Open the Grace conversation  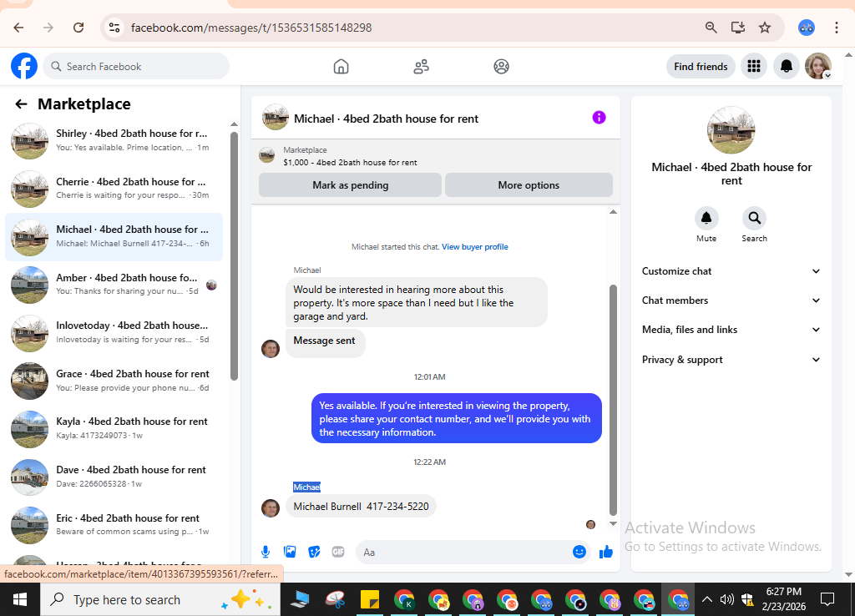114,381
